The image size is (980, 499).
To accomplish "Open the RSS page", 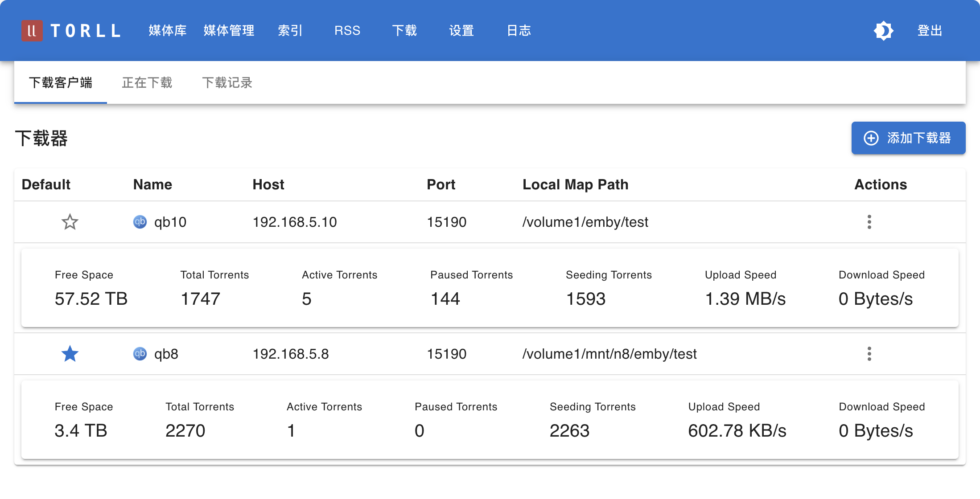I will click(x=347, y=31).
